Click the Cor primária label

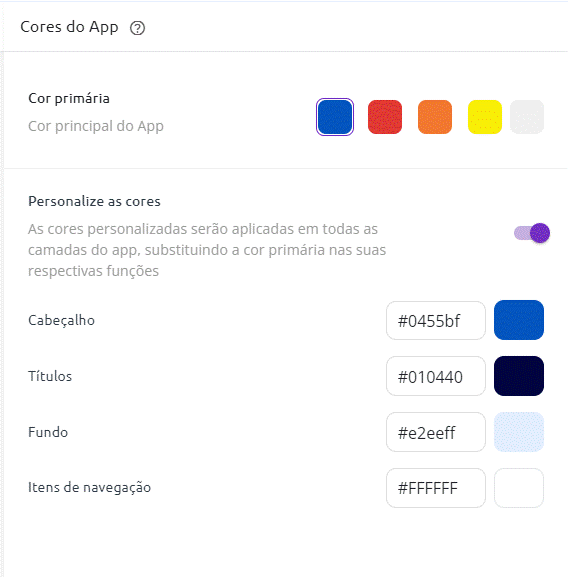(69, 99)
